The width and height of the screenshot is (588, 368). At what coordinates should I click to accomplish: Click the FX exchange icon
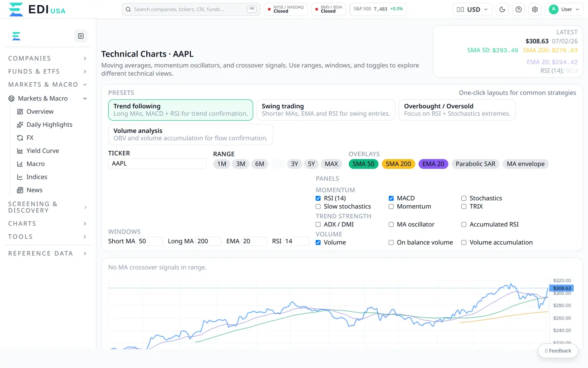click(20, 138)
